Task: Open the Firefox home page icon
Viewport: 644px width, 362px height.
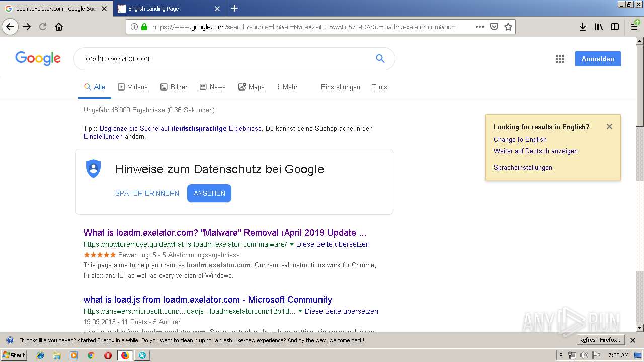Action: tap(59, 27)
